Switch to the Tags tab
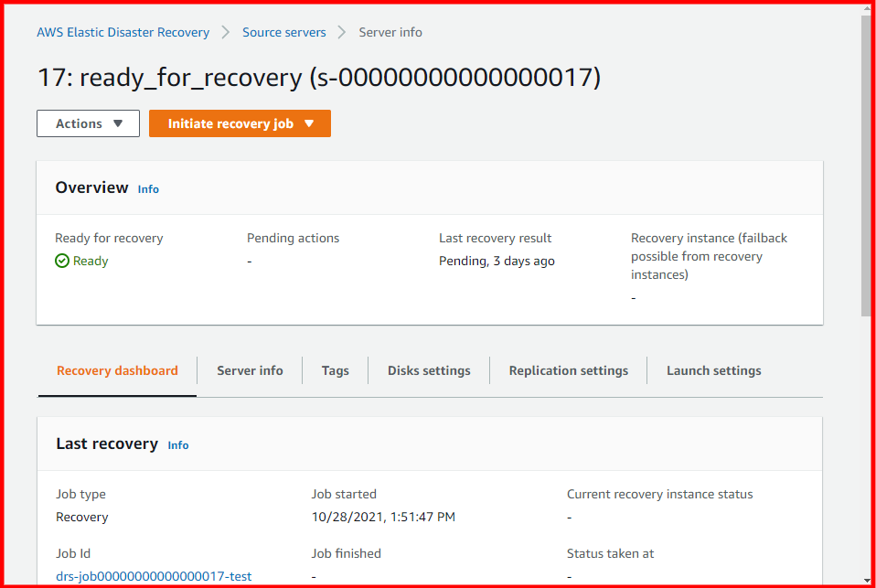This screenshot has height=588, width=876. tap(336, 370)
